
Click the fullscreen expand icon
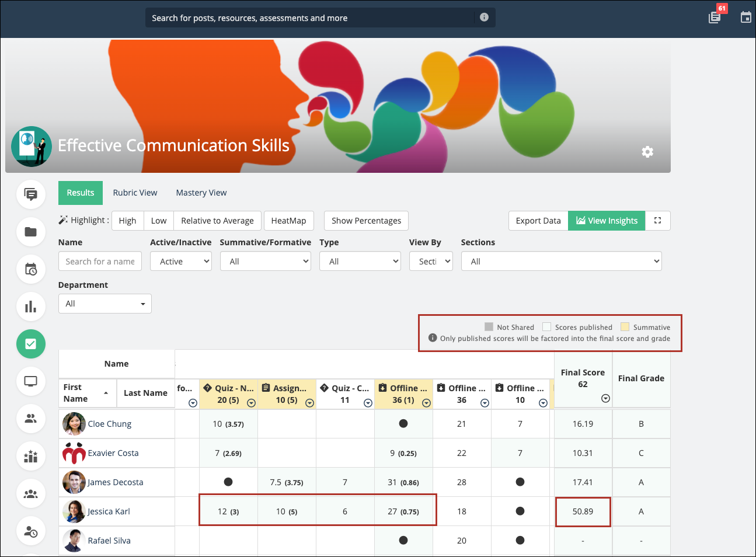(x=657, y=221)
